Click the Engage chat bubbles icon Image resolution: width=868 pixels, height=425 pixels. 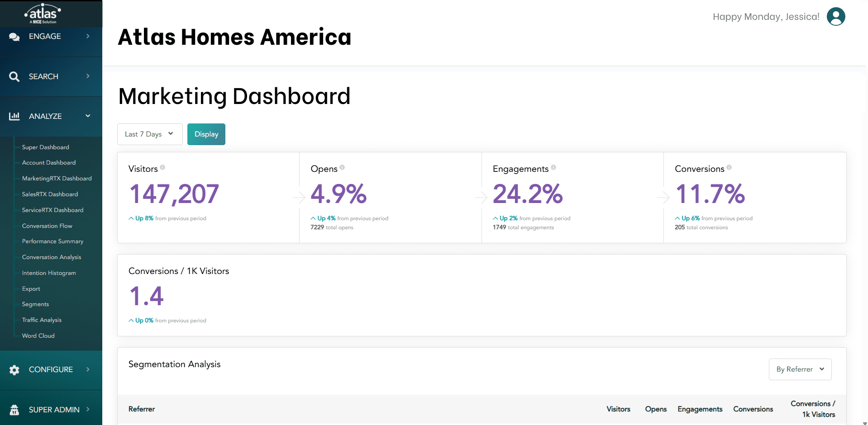14,37
